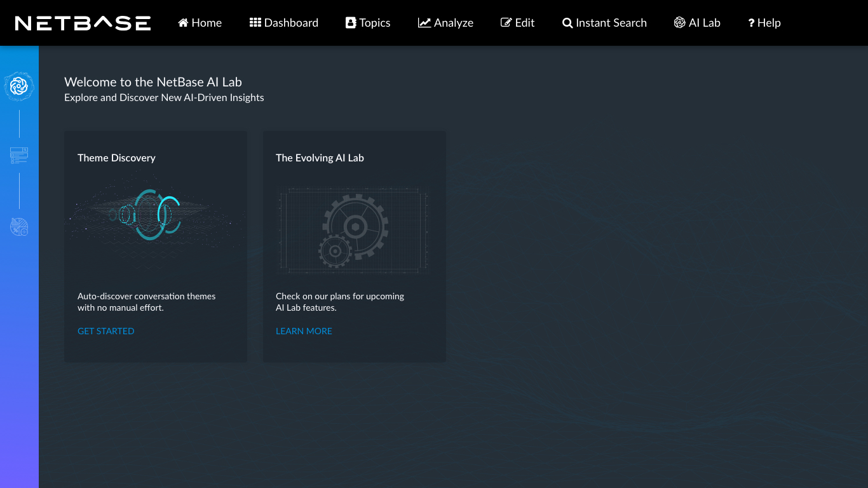Image resolution: width=868 pixels, height=488 pixels.
Task: Click the AI Lab brain icon in navbar
Action: click(x=680, y=23)
